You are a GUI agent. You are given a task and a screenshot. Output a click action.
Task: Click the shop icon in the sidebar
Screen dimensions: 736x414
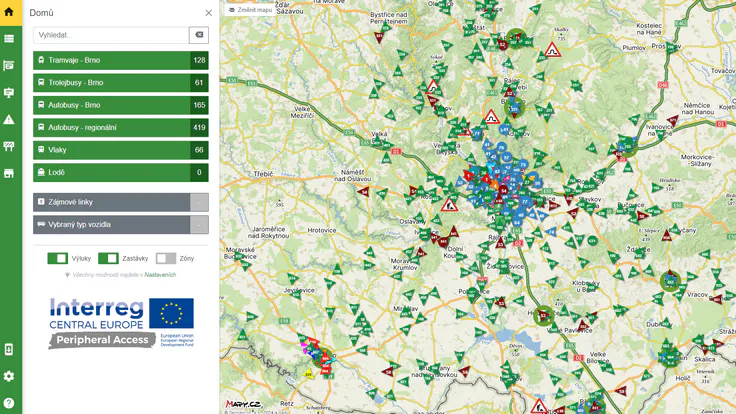[x=9, y=173]
